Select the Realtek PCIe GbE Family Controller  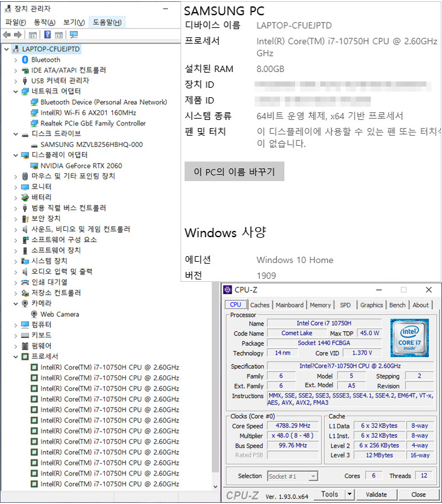[x=93, y=123]
